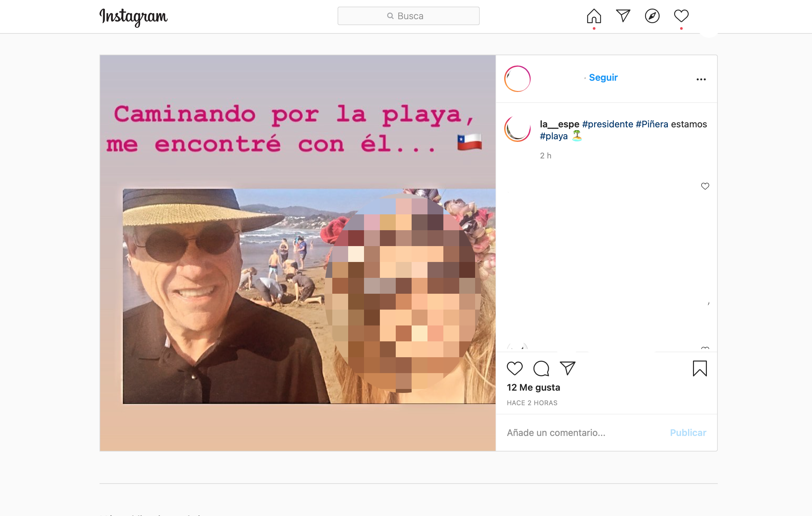812x516 pixels.
Task: Open the #Piñera hashtag link
Action: 652,124
